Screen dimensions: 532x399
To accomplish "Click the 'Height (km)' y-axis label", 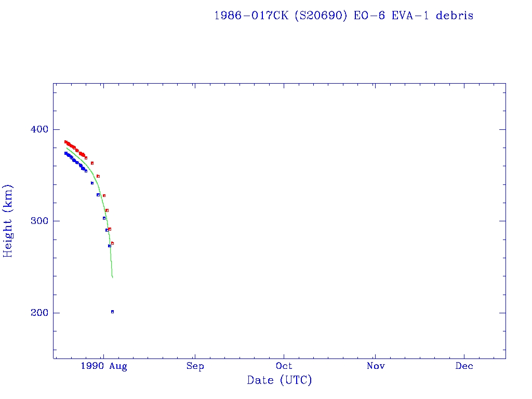I will (8, 221).
